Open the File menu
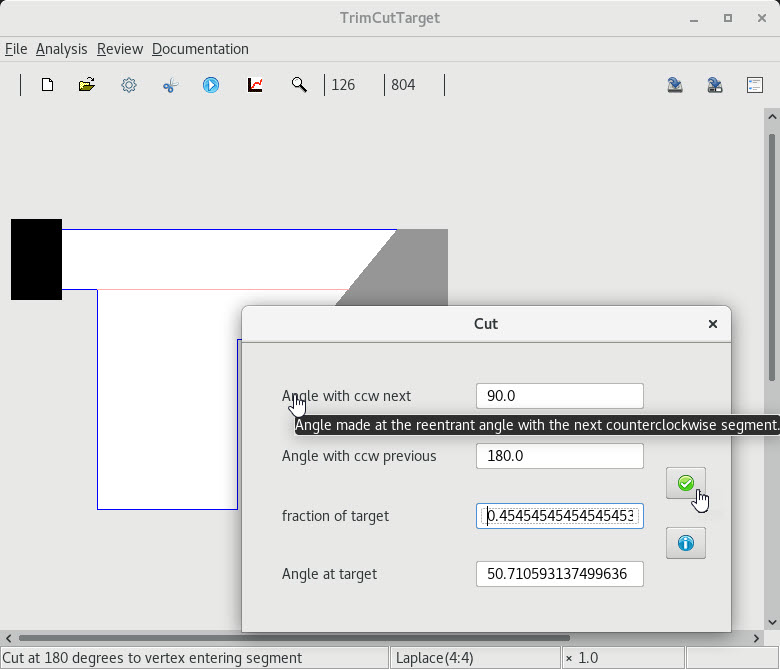 click(x=16, y=49)
